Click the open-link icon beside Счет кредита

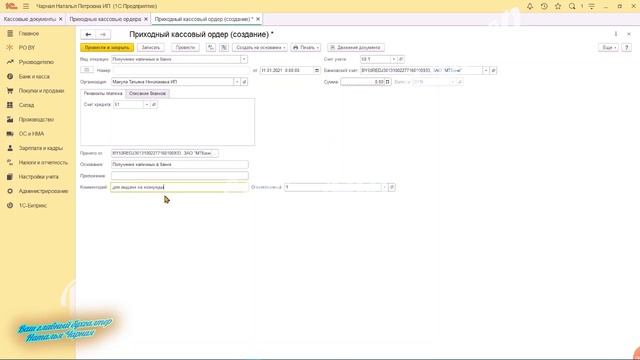click(x=154, y=105)
